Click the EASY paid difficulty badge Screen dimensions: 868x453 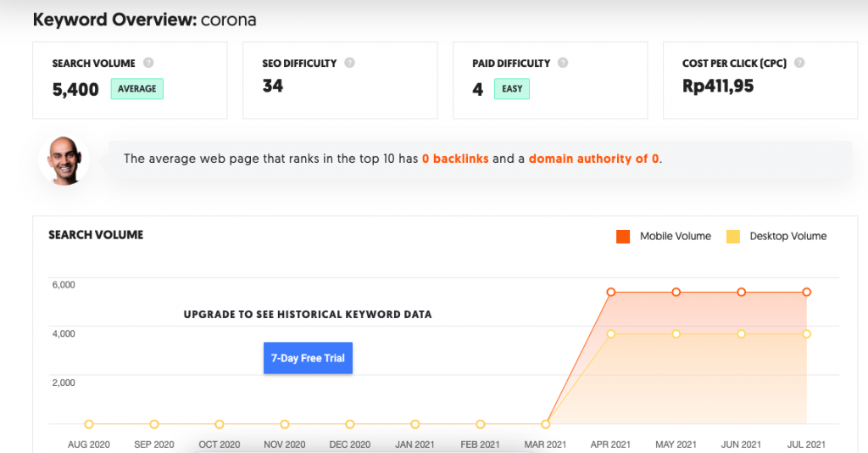coord(511,89)
